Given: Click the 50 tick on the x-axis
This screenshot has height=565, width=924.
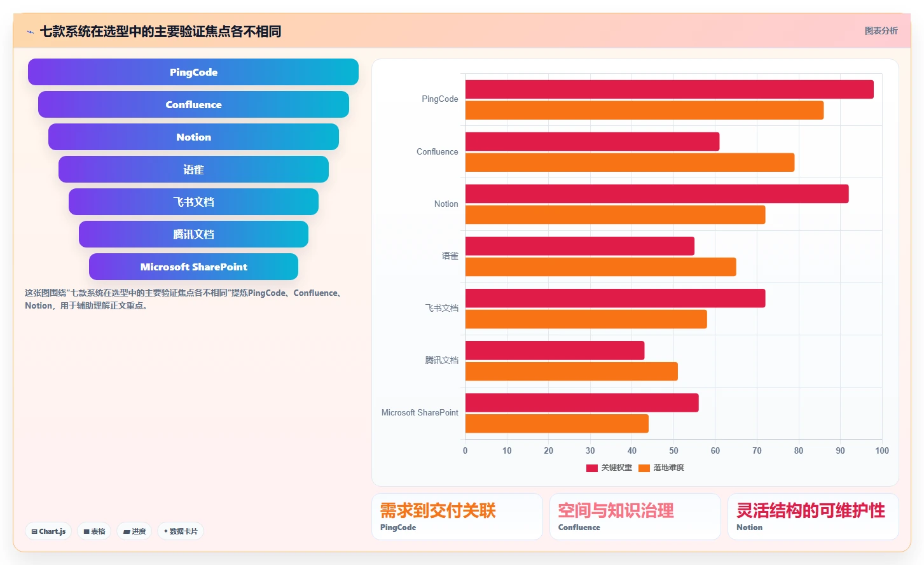Looking at the screenshot, I should (x=673, y=450).
